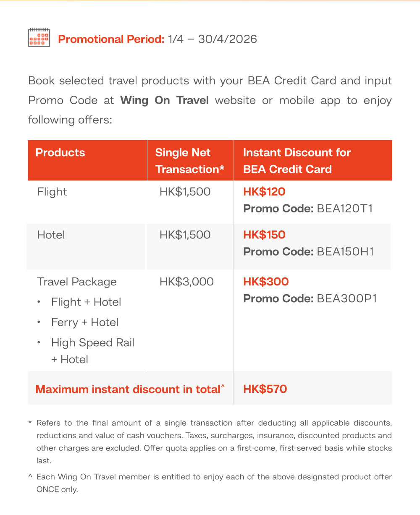Viewport: 420px width, 515px height.
Task: Click the Flight + Hotel bullet item
Action: 86,302
